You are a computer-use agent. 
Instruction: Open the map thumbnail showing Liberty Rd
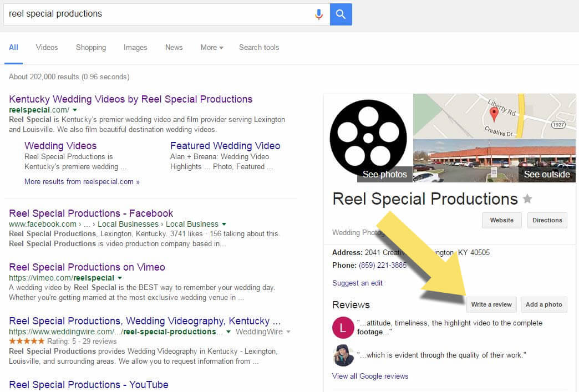click(494, 116)
